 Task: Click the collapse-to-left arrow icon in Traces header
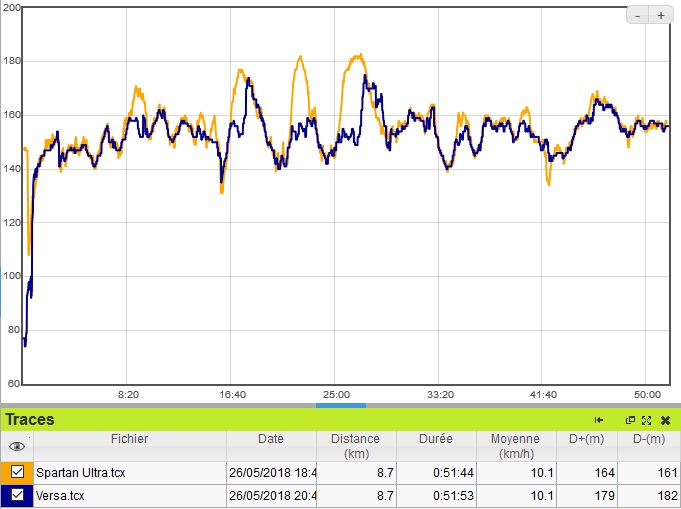coord(599,420)
